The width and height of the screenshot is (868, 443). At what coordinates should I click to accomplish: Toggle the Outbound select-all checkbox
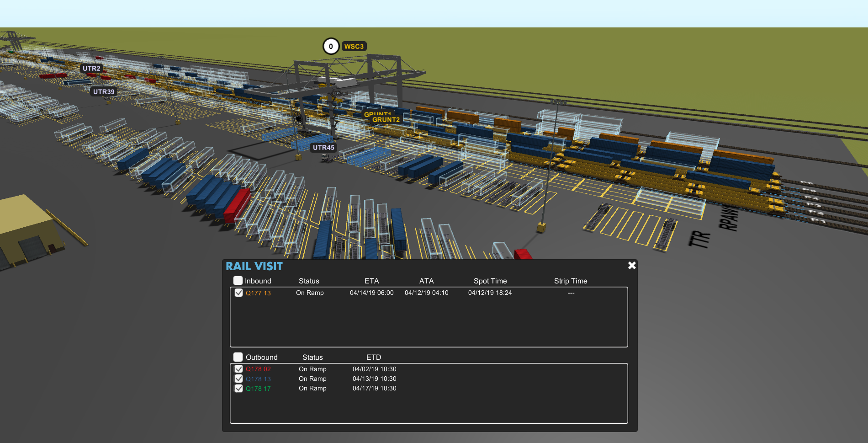(x=238, y=357)
